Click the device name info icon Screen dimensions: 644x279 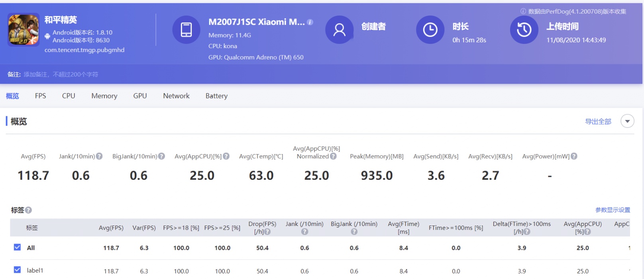point(310,22)
